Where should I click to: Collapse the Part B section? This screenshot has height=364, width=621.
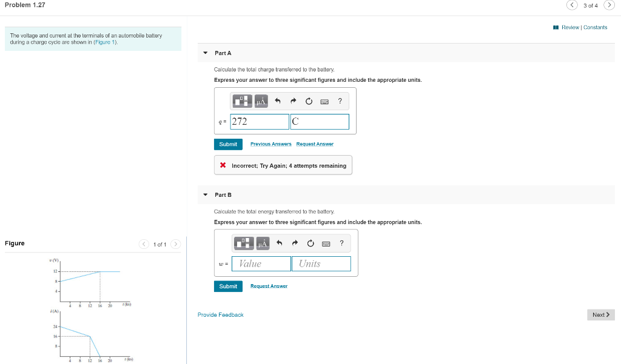pos(205,194)
